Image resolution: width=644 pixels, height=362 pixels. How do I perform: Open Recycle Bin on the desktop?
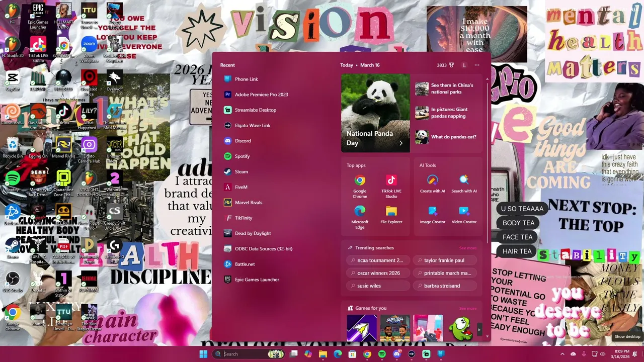(13, 148)
